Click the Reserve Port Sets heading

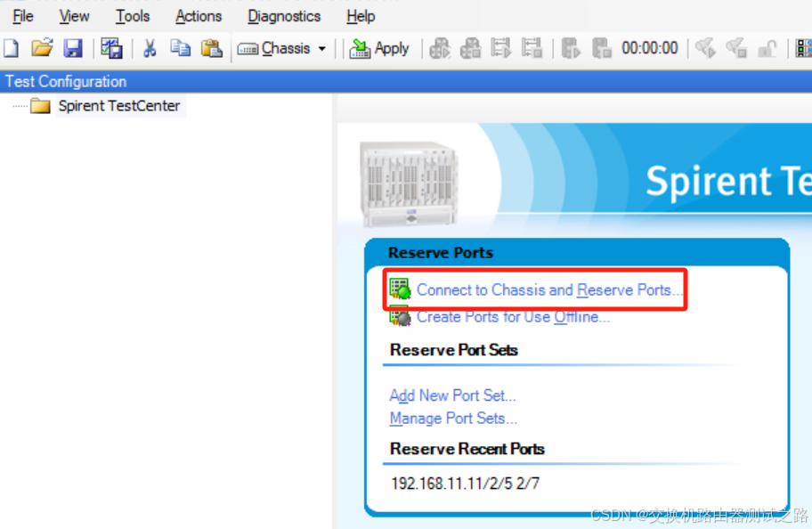454,350
